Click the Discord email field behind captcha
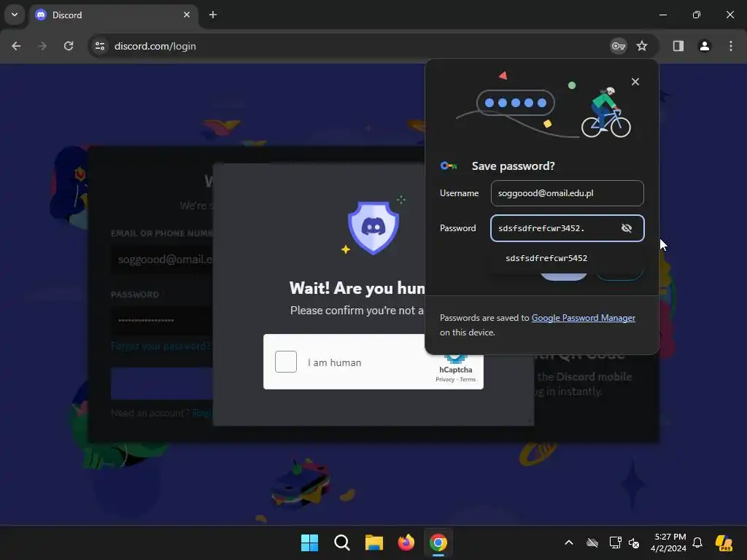This screenshot has height=560, width=747. pos(162,260)
